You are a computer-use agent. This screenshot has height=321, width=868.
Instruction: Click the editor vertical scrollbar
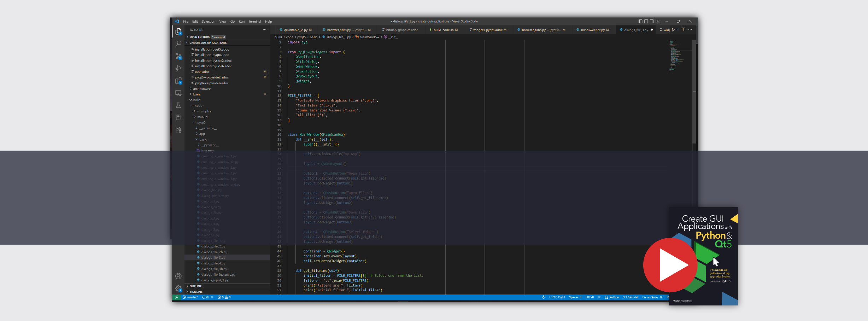[x=694, y=92]
